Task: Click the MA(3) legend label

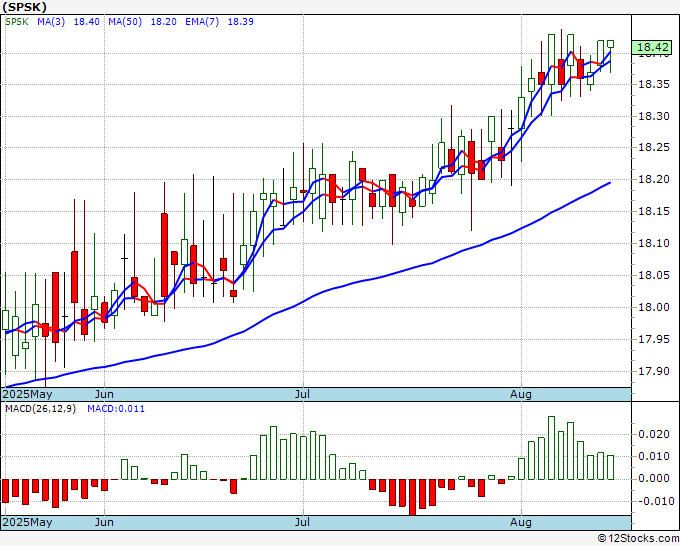Action: pos(51,22)
